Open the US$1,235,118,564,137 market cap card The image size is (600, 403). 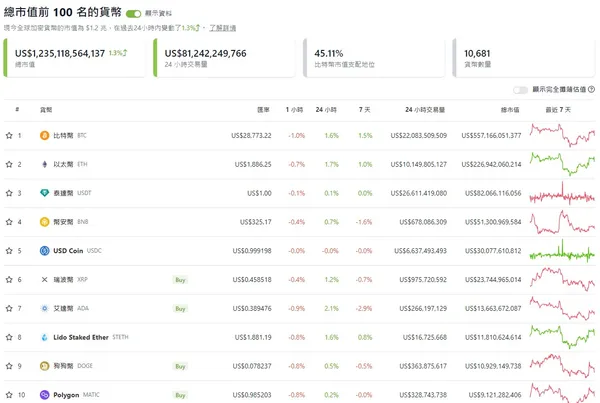[x=75, y=58]
